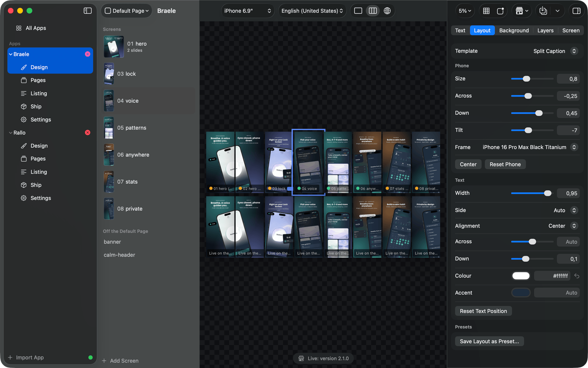Revert colour with the undo arrow icon
Image resolution: width=588 pixels, height=368 pixels.
coord(577,276)
